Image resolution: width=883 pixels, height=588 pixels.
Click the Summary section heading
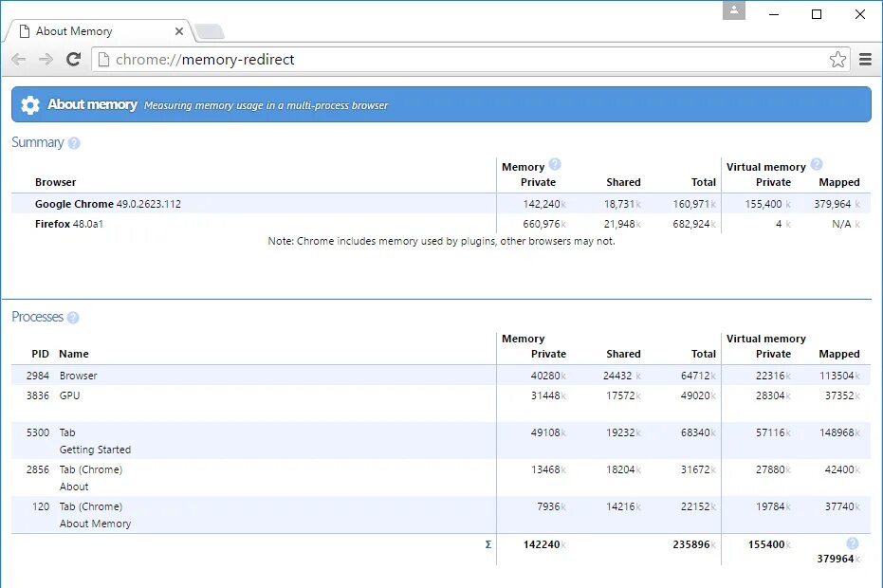coord(38,142)
